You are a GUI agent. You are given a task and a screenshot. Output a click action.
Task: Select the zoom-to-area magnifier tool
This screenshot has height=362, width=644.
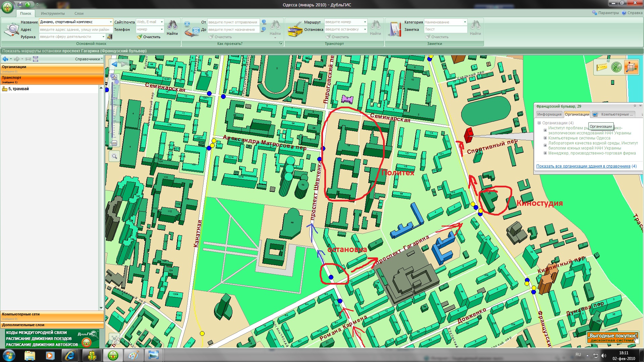tap(114, 156)
